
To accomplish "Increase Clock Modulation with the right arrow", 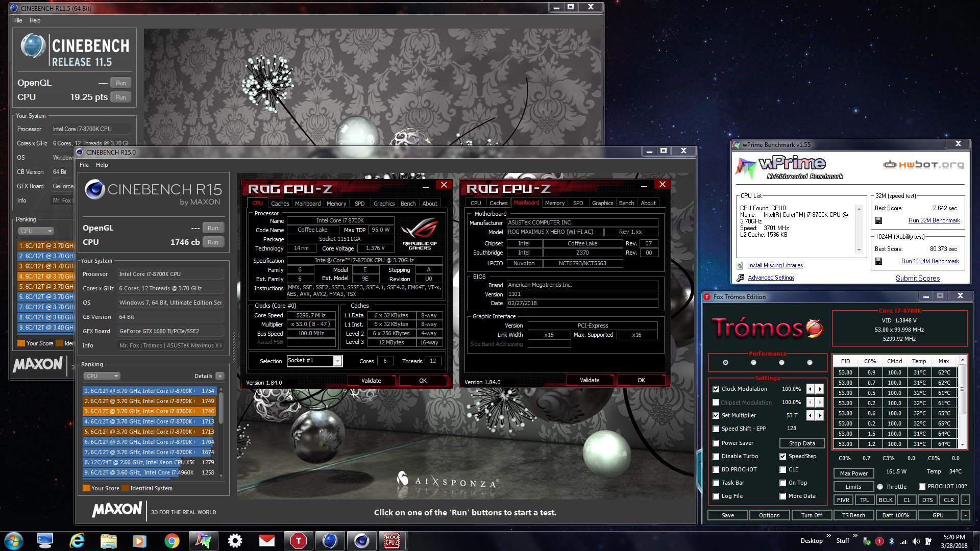I will click(820, 389).
